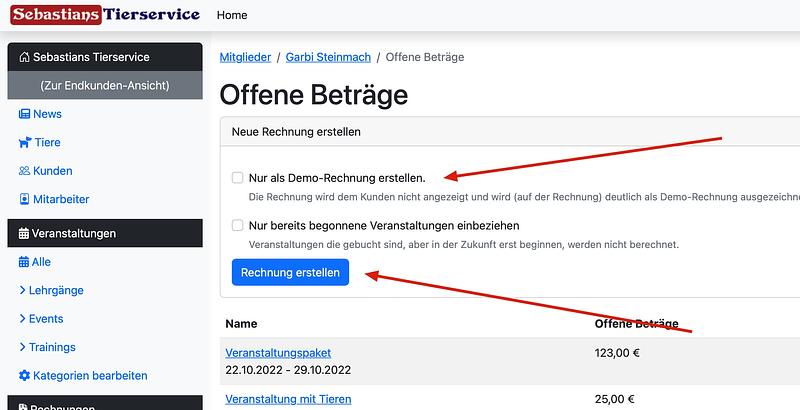Image resolution: width=800 pixels, height=410 pixels.
Task: Click the calendar icon beside Alle
Action: (x=24, y=262)
